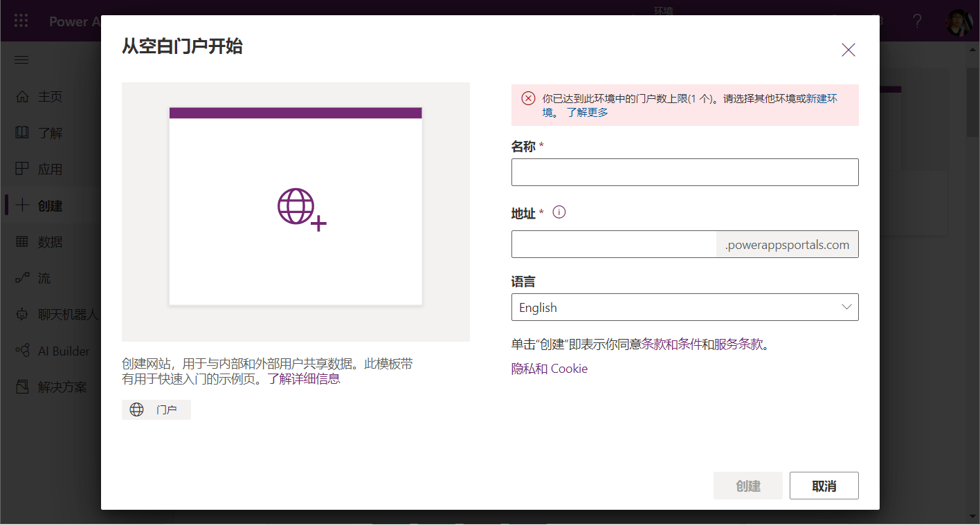The width and height of the screenshot is (980, 525).
Task: Close the 从空白门户开始 dialog
Action: (849, 50)
